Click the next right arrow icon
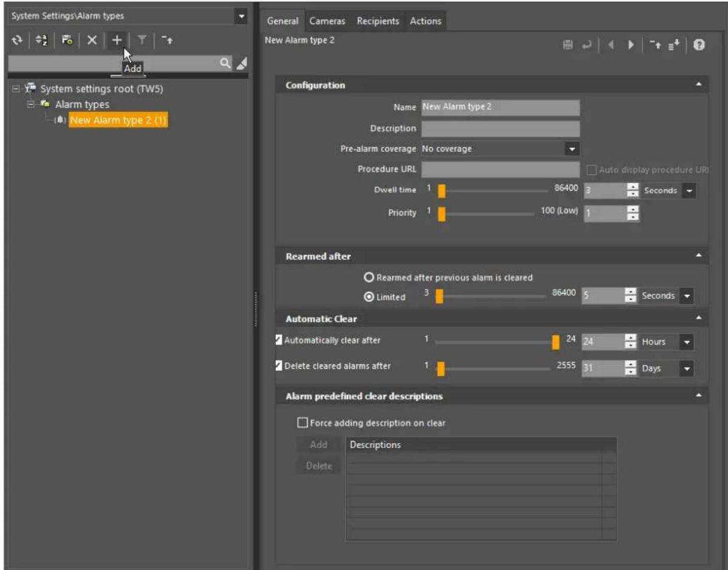 pyautogui.click(x=631, y=45)
